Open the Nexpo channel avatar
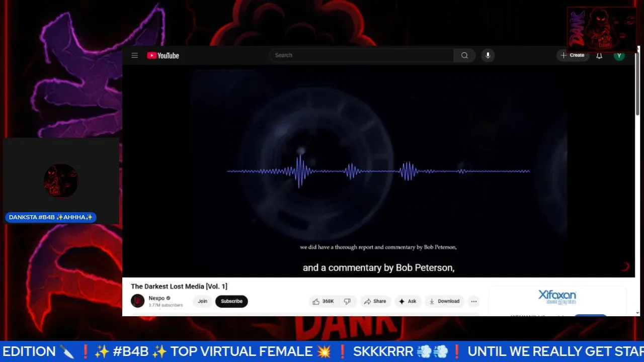The width and height of the screenshot is (644, 362). pos(137,301)
